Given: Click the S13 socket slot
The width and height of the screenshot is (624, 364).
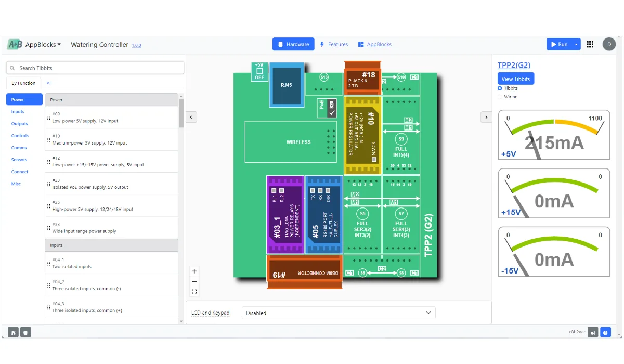Looking at the screenshot, I should point(324,77).
